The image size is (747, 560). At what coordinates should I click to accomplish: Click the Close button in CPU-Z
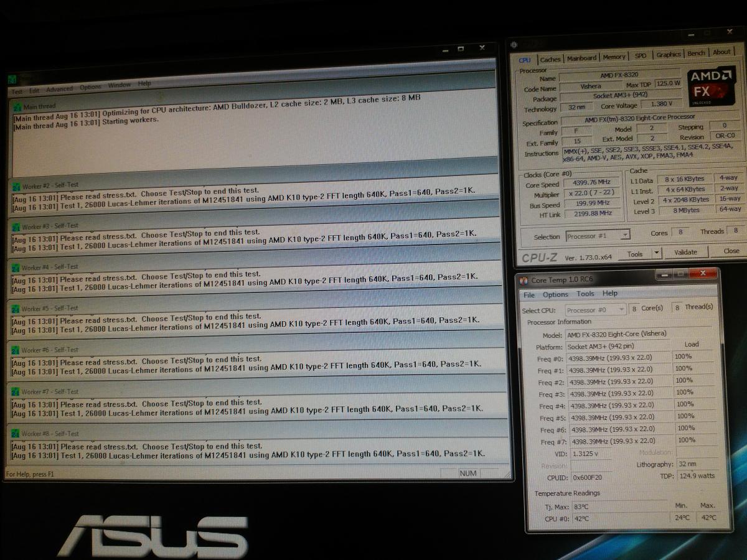coord(731,251)
